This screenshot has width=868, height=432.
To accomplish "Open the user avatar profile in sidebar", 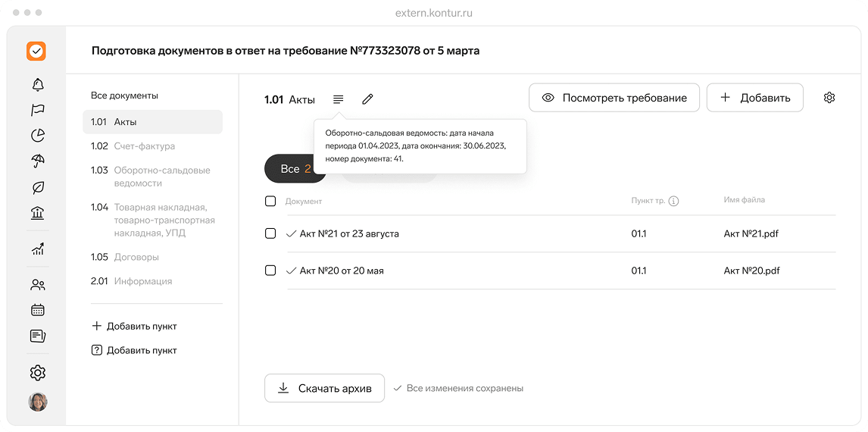I will 37,402.
